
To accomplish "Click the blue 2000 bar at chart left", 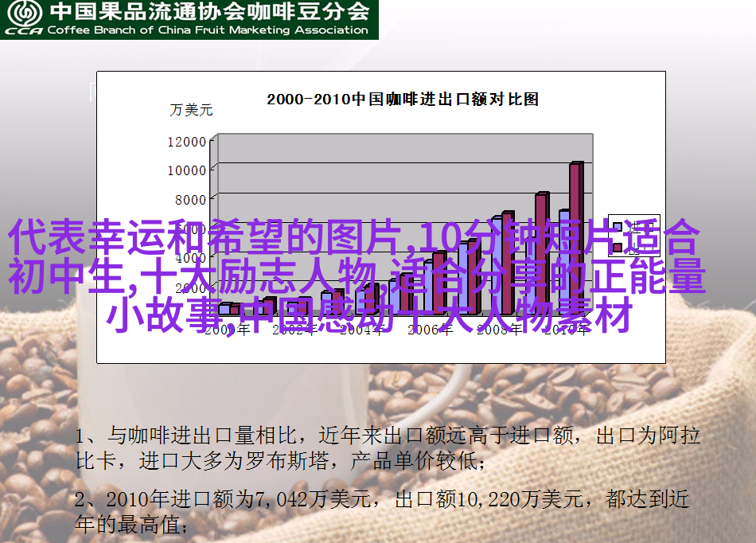I will click(x=224, y=308).
